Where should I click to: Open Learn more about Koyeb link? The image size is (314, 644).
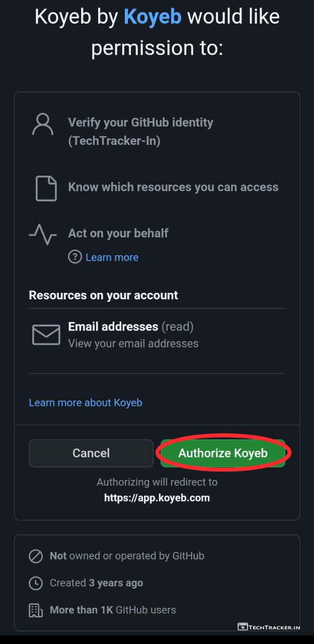click(x=86, y=403)
